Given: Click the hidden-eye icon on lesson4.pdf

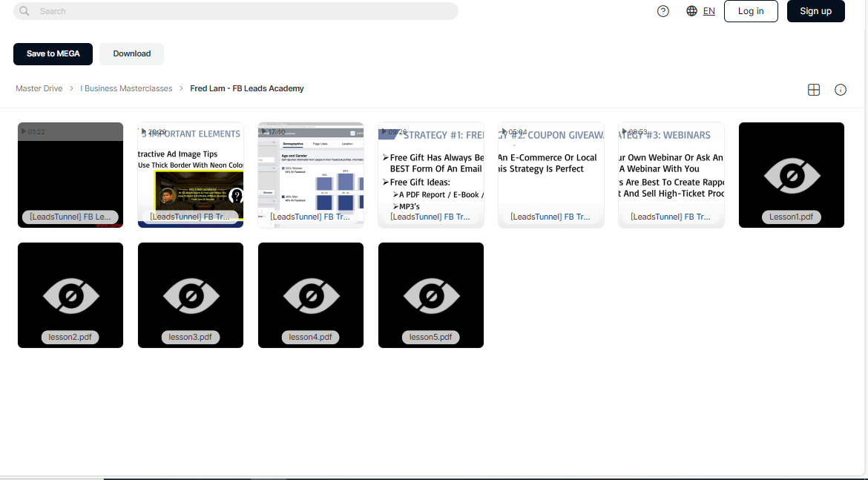Looking at the screenshot, I should click(311, 296).
